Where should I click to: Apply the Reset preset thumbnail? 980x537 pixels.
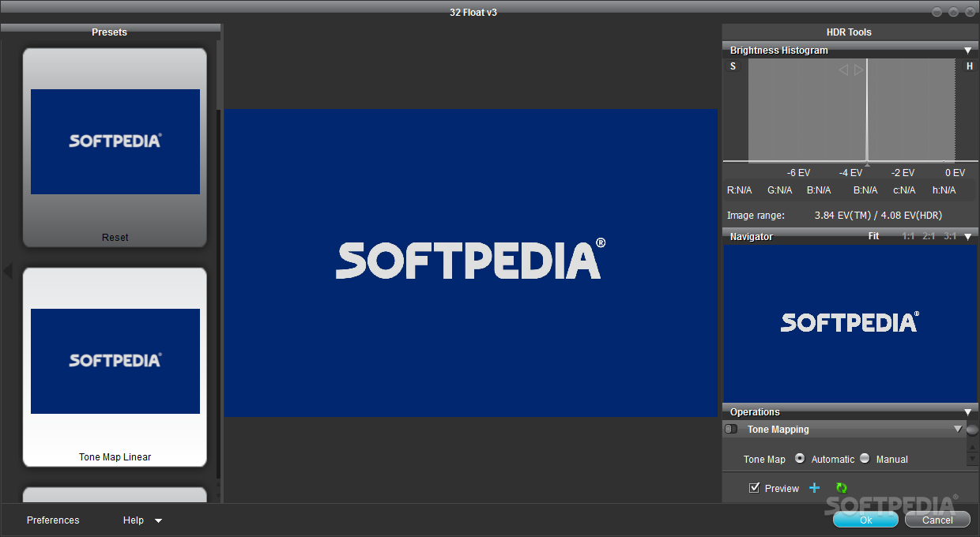115,148
